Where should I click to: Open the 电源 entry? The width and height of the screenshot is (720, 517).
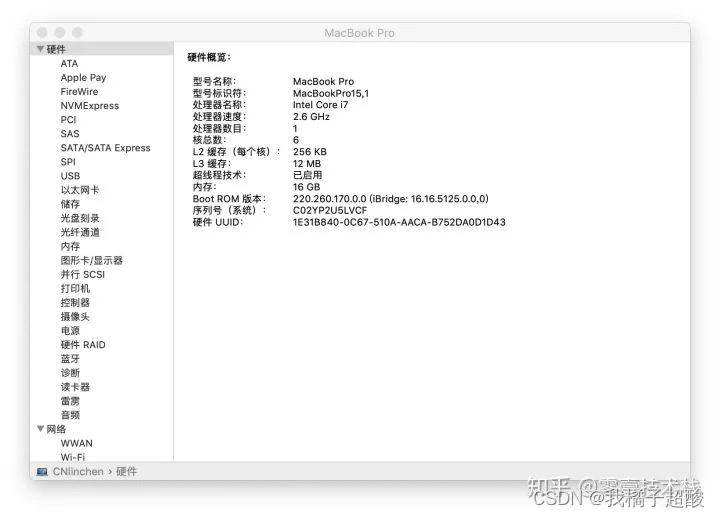click(x=70, y=331)
